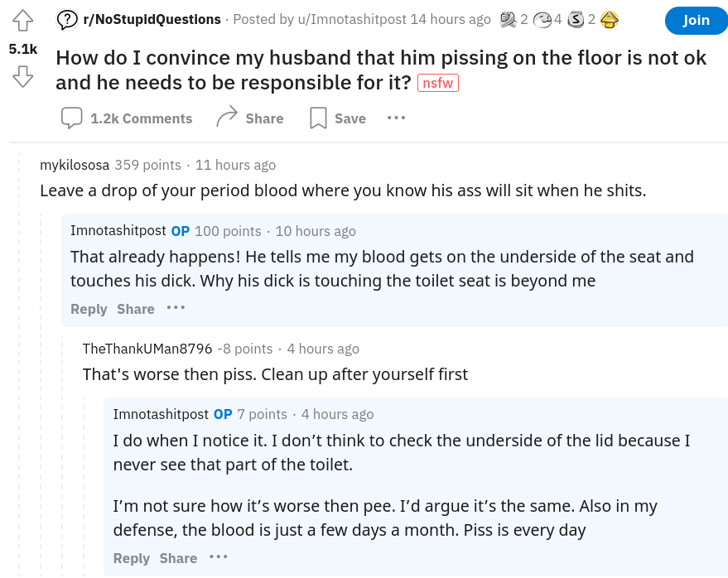Click the nsfw tag on post
Viewport: 728px width, 578px height.
(438, 83)
